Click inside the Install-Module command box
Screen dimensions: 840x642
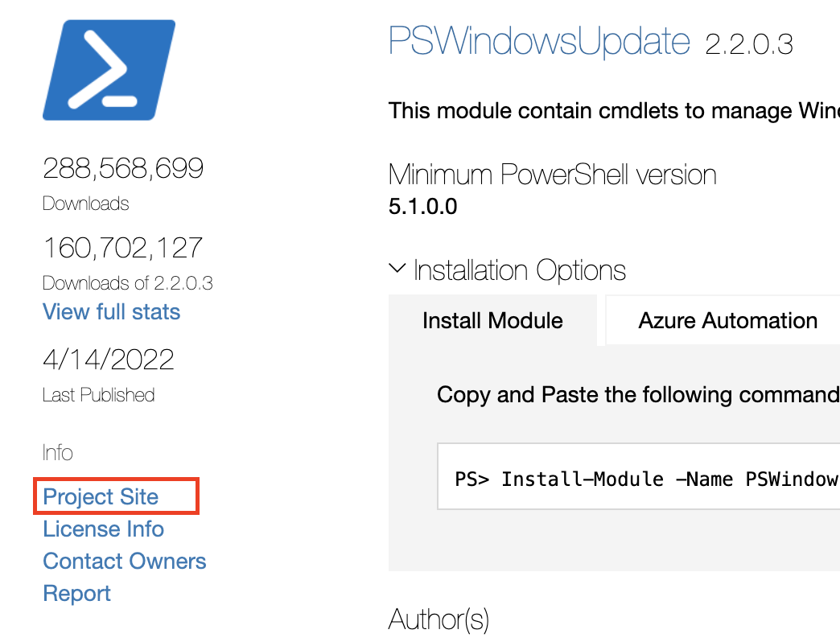pyautogui.click(x=639, y=476)
